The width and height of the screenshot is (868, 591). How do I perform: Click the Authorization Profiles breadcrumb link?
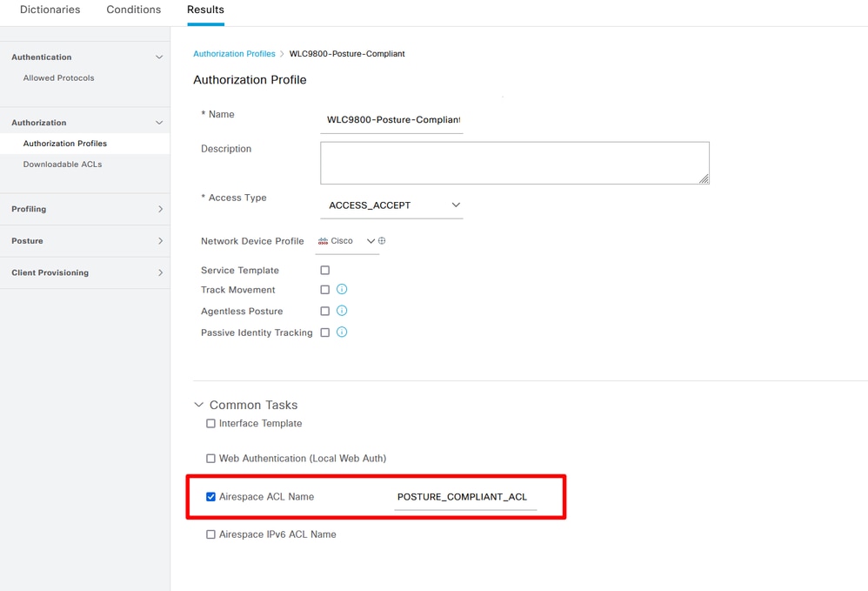click(x=234, y=54)
